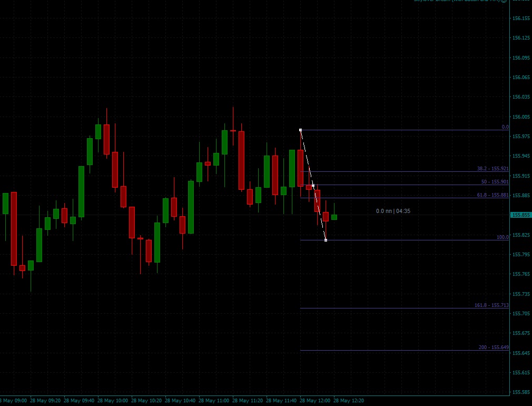The width and height of the screenshot is (532, 406).
Task: Click the 28 May 09:40 time label
Action: (x=79, y=401)
